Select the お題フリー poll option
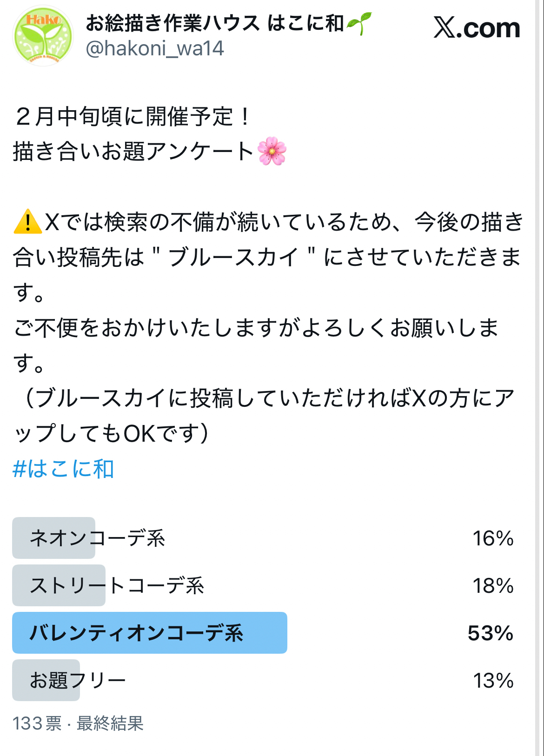The height and width of the screenshot is (756, 544). (x=78, y=680)
